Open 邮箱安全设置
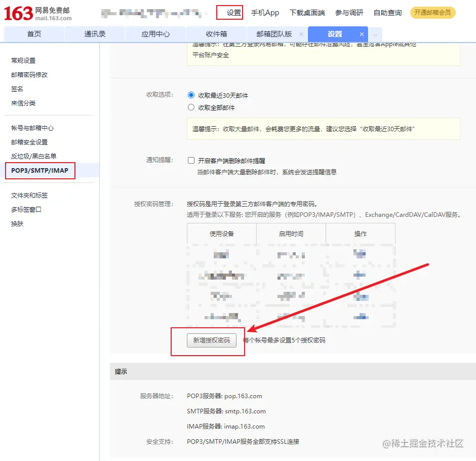Screen dimensions: 476x461 [x=29, y=142]
